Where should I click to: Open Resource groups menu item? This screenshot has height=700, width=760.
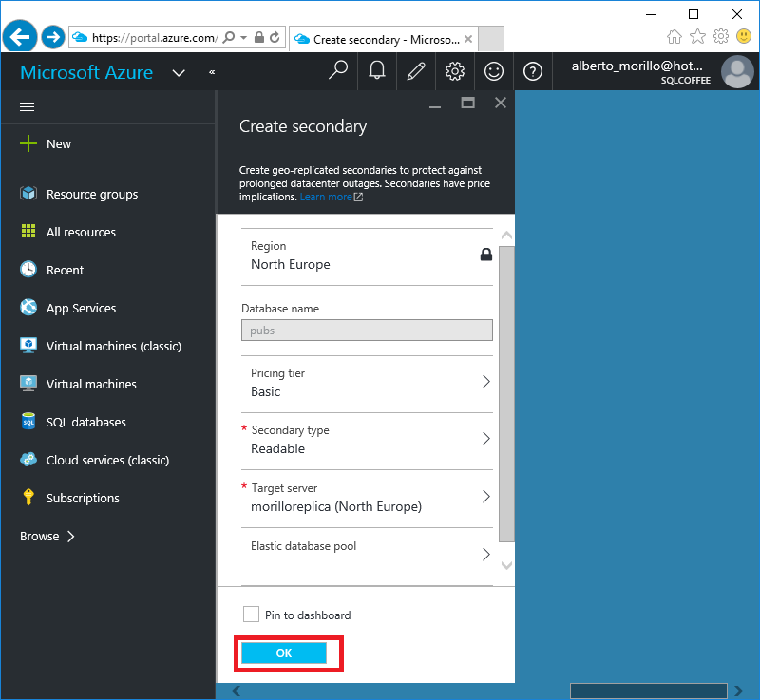[92, 195]
